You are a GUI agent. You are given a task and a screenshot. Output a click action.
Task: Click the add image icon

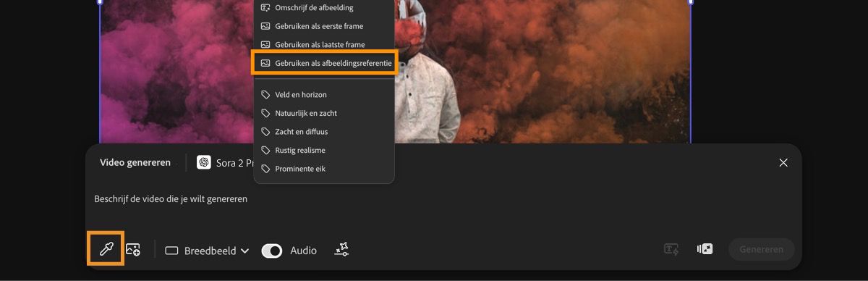[x=133, y=250]
